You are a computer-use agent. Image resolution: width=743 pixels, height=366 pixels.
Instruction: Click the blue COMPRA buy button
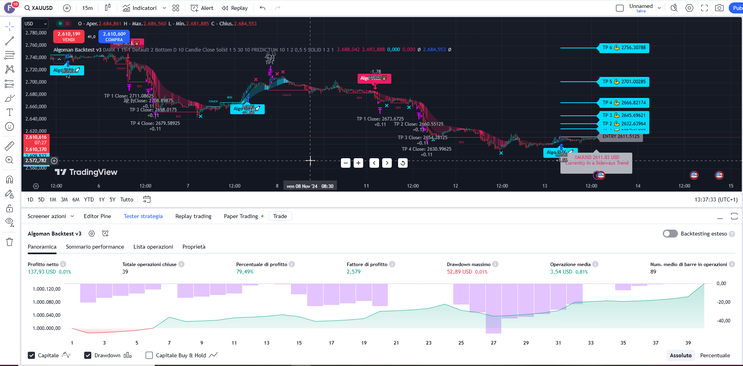113,37
